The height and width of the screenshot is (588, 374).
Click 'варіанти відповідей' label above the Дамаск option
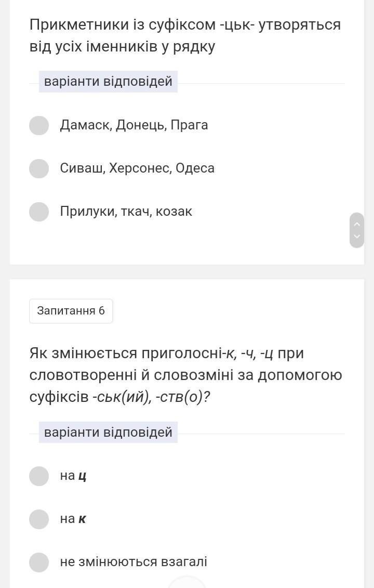click(x=108, y=82)
